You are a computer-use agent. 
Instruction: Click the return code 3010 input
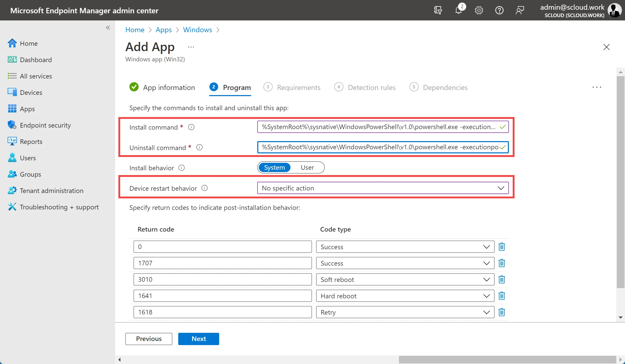(x=222, y=279)
